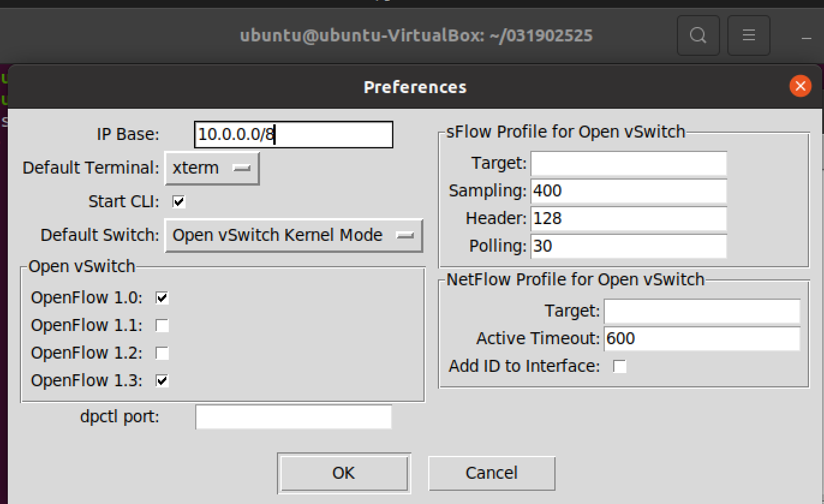Open the Default Terminal xterm dropdown
Screen dimensions: 824x504
tap(212, 168)
